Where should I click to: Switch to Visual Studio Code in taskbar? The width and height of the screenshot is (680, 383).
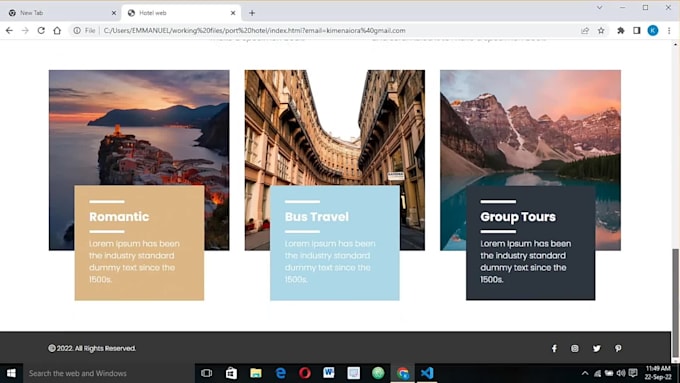pos(427,373)
